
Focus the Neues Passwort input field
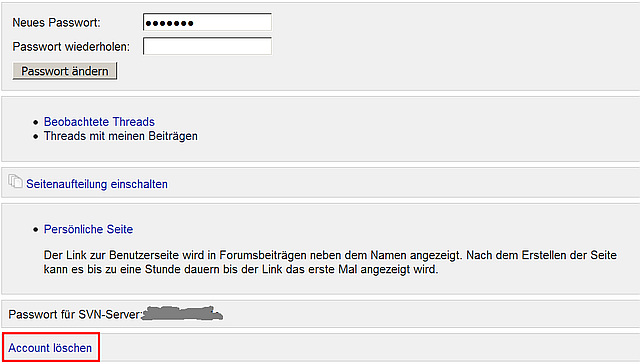click(207, 22)
